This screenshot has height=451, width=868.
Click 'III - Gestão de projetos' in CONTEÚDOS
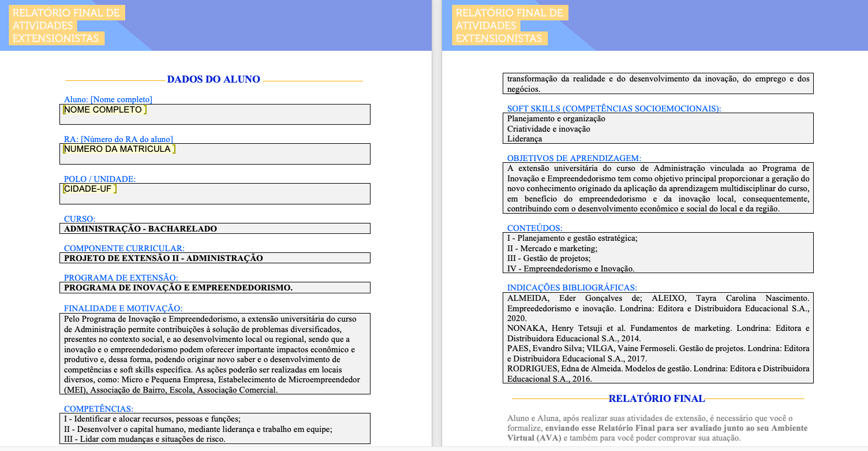[549, 258]
